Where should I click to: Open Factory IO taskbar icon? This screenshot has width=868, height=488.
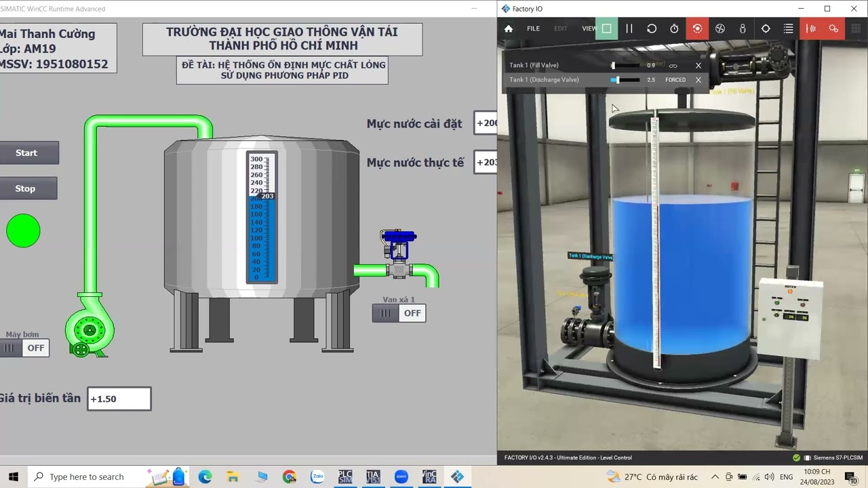tap(457, 476)
